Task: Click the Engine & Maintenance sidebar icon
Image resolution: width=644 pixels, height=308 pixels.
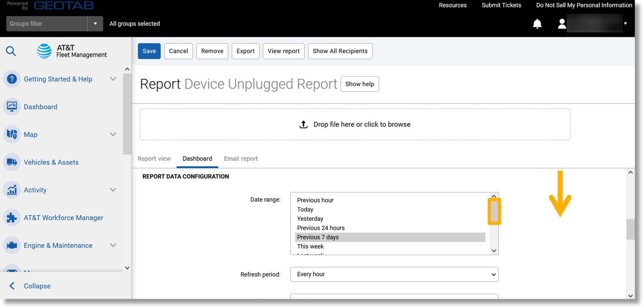Action: pyautogui.click(x=12, y=245)
